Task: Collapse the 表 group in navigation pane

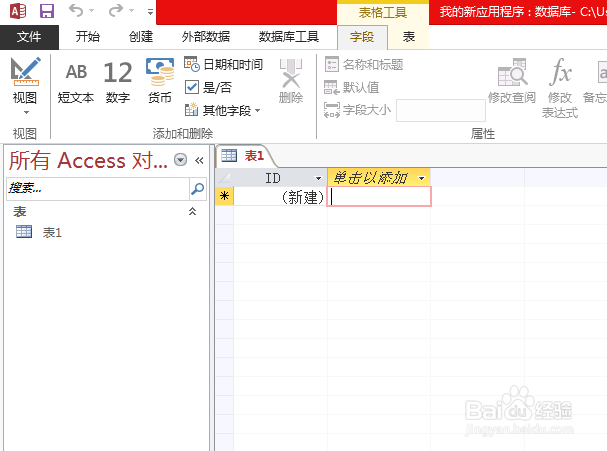Action: coord(192,211)
